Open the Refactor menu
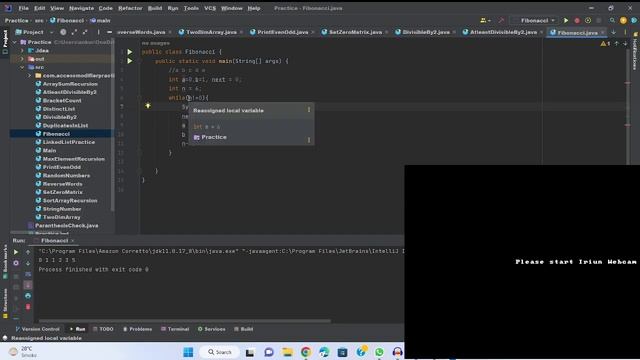640x360 pixels. point(130,8)
